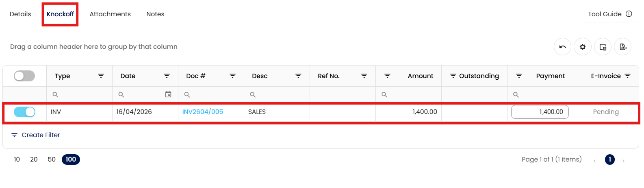Turn off the INV2604/005 row toggle
644x188 pixels.
tap(24, 112)
